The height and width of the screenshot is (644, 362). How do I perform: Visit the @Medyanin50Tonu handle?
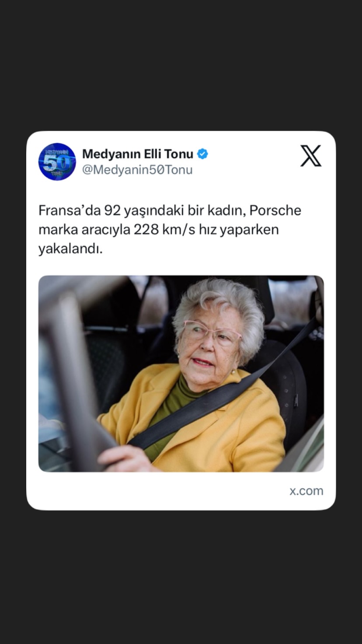tap(137, 170)
